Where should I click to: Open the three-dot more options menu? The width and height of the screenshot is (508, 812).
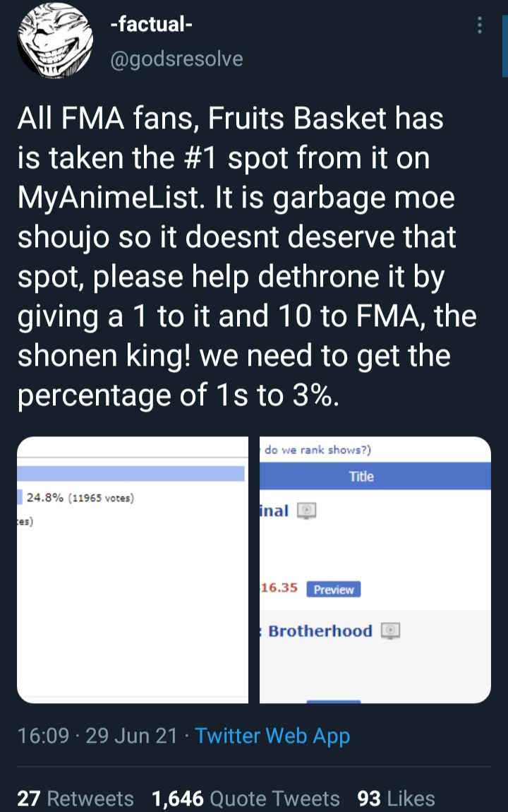coord(480,26)
